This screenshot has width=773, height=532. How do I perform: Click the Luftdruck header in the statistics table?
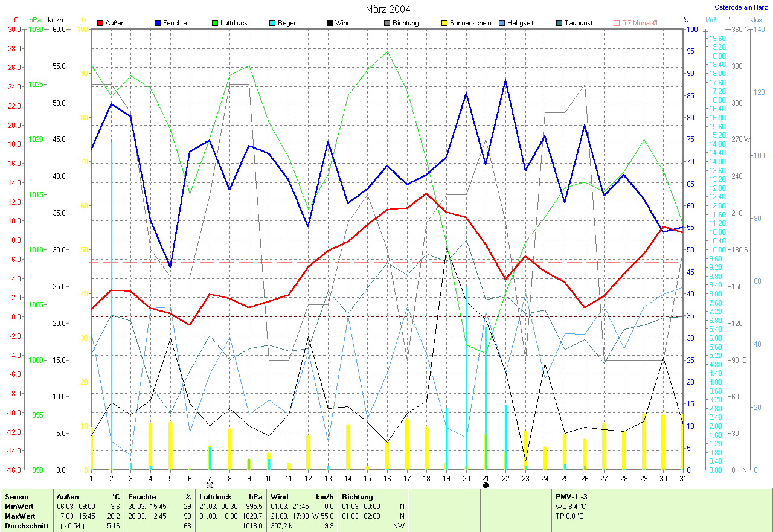pos(216,497)
